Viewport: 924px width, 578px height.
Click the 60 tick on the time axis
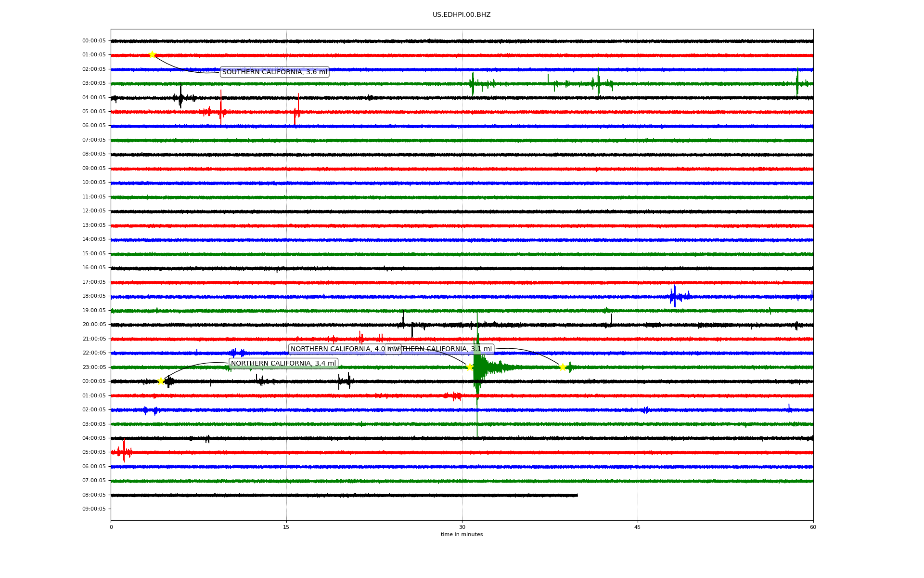812,527
